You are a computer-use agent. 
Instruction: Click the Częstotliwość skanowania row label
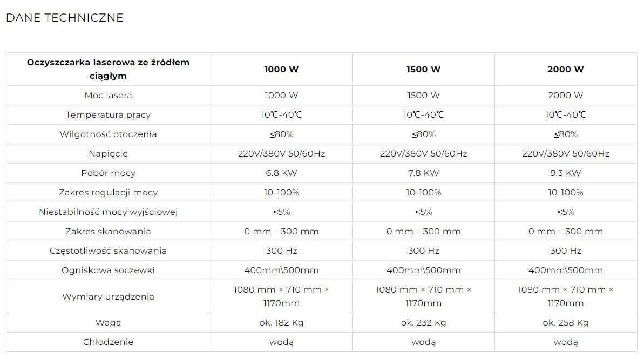pos(108,250)
